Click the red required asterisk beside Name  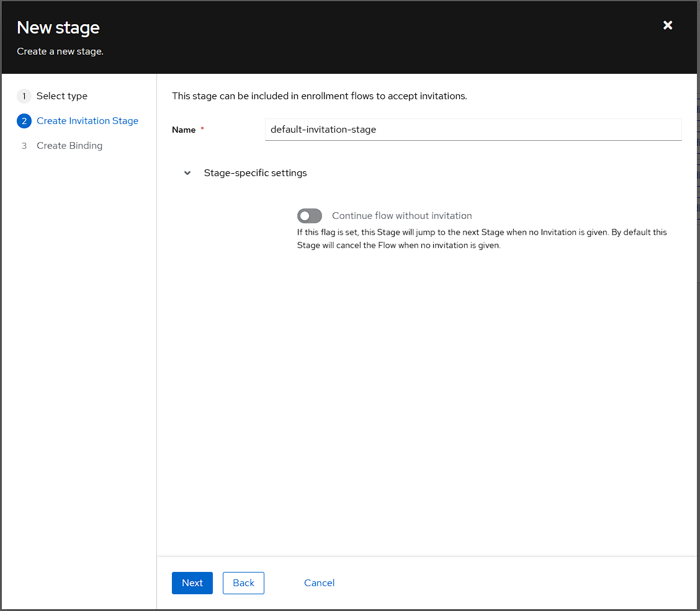tap(202, 129)
